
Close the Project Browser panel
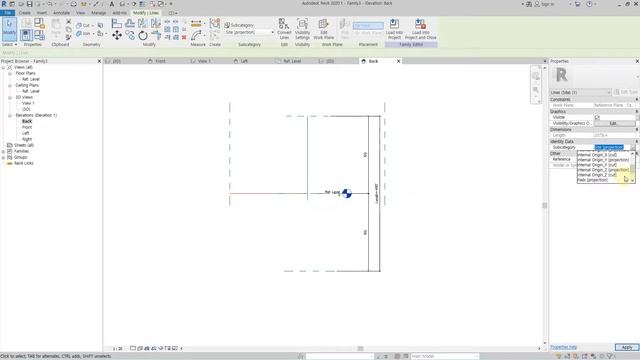click(x=99, y=61)
